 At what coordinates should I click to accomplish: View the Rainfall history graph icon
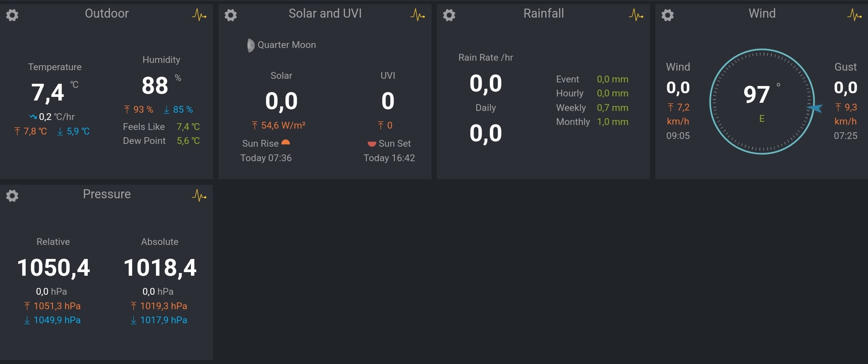[636, 15]
